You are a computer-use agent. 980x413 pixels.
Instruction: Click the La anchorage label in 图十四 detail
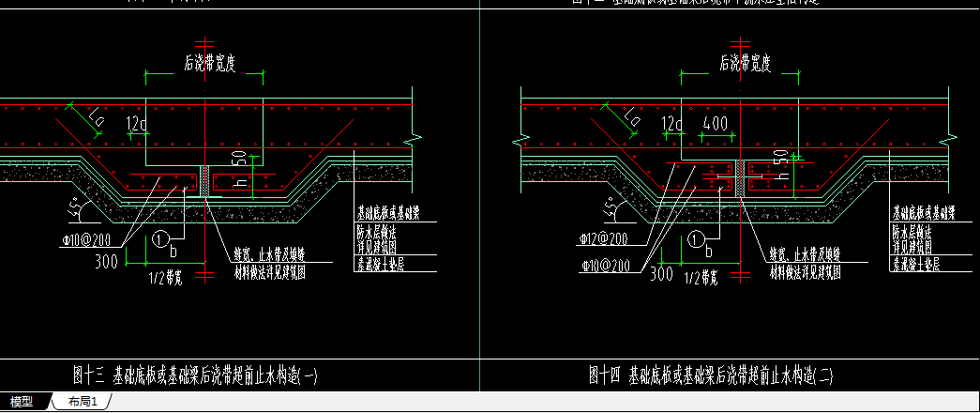pos(631,117)
